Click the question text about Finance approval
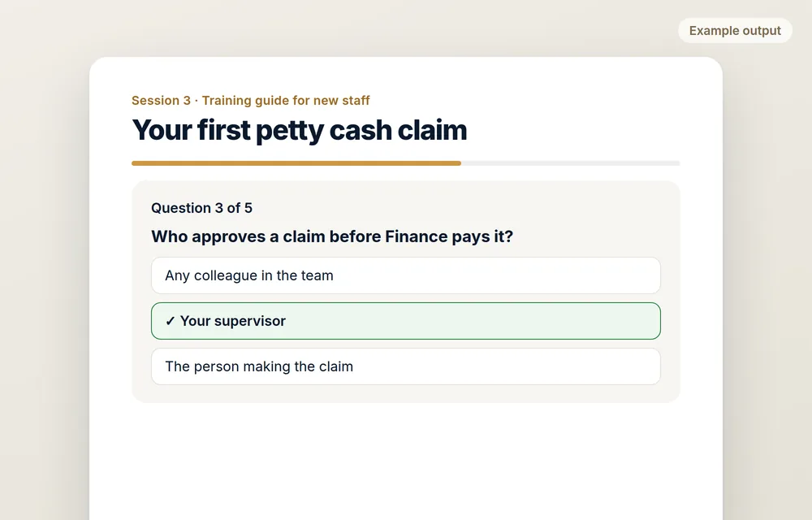 tap(332, 236)
